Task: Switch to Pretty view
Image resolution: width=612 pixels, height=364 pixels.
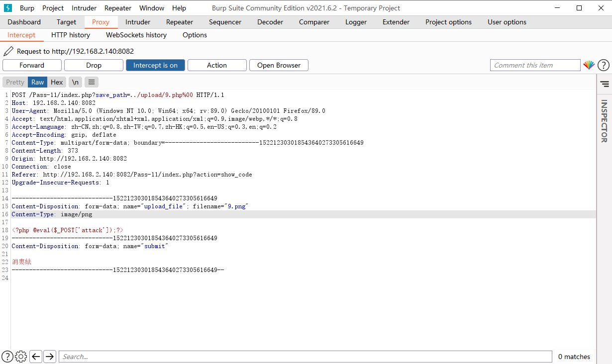Action: pos(15,82)
